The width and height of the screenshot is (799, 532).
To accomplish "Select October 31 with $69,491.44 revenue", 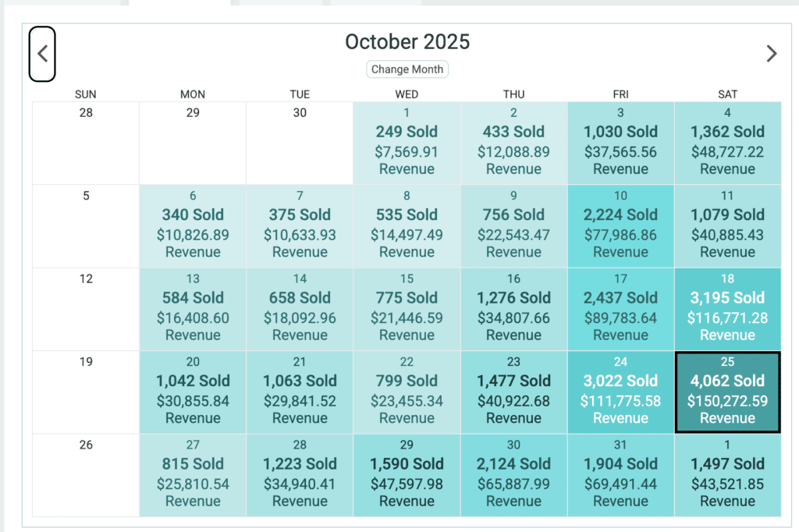I will pyautogui.click(x=620, y=475).
